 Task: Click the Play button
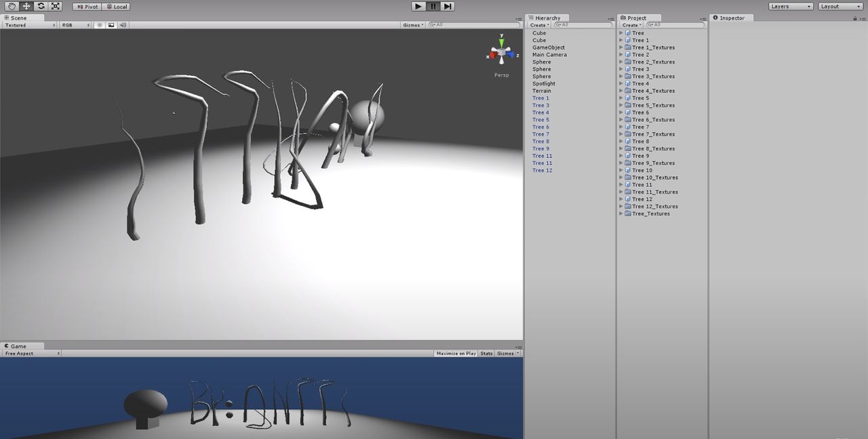pyautogui.click(x=418, y=6)
